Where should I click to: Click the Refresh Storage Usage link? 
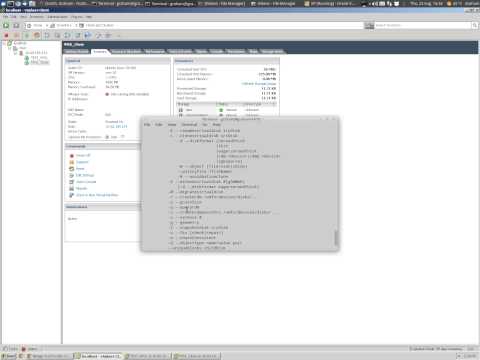(259, 84)
